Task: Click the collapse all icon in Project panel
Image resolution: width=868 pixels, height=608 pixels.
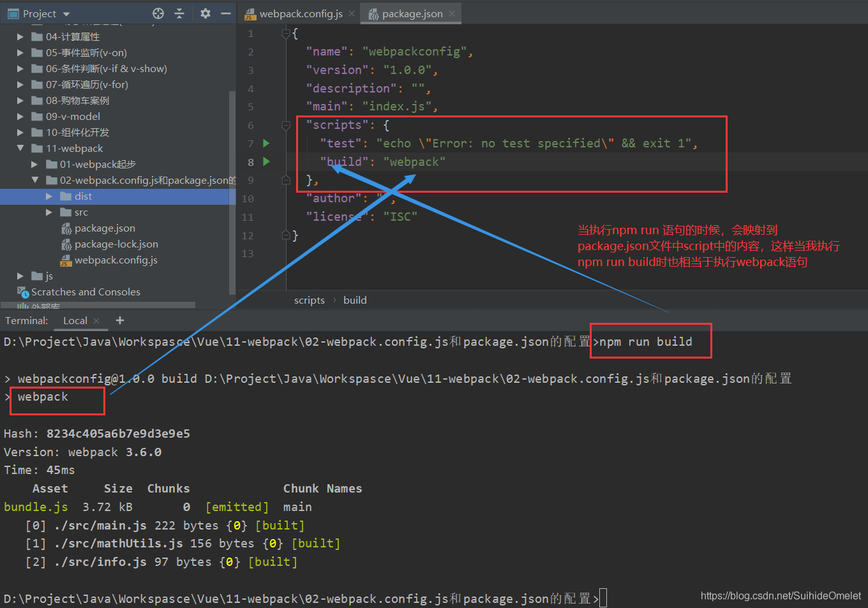Action: (x=179, y=13)
